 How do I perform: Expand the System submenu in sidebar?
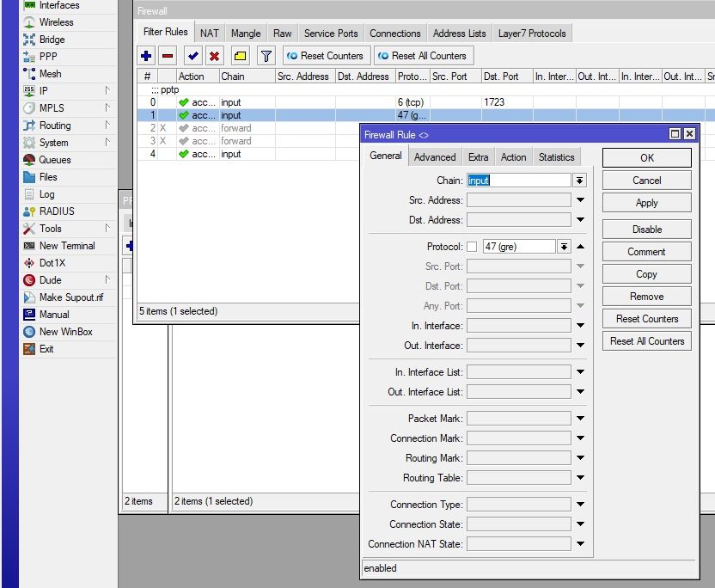pos(107,142)
